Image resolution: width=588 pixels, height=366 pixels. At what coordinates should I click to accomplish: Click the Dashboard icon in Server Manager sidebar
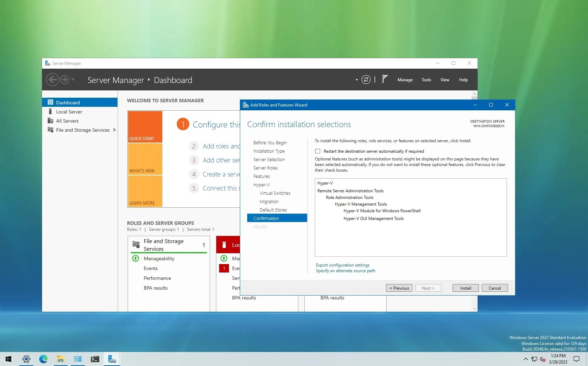click(50, 102)
